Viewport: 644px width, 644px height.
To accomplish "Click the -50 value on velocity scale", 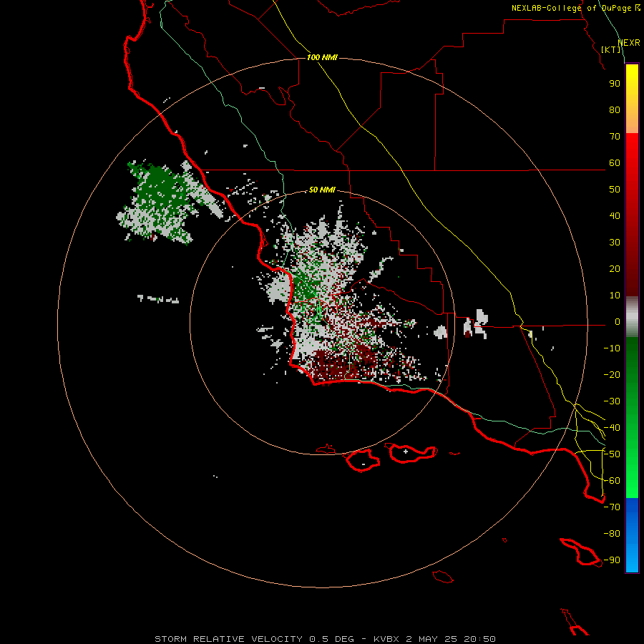I will pos(612,454).
